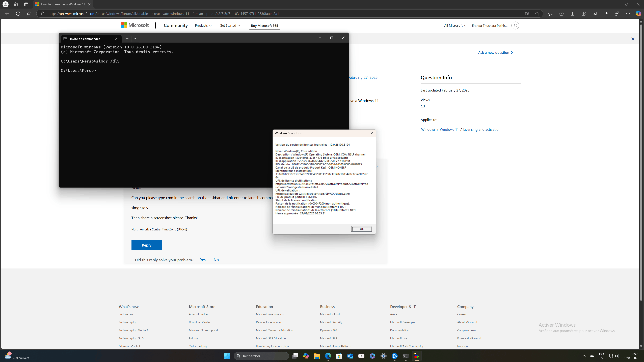Screen dimensions: 644x362
Task: Open a new browser tab
Action: [x=99, y=4]
